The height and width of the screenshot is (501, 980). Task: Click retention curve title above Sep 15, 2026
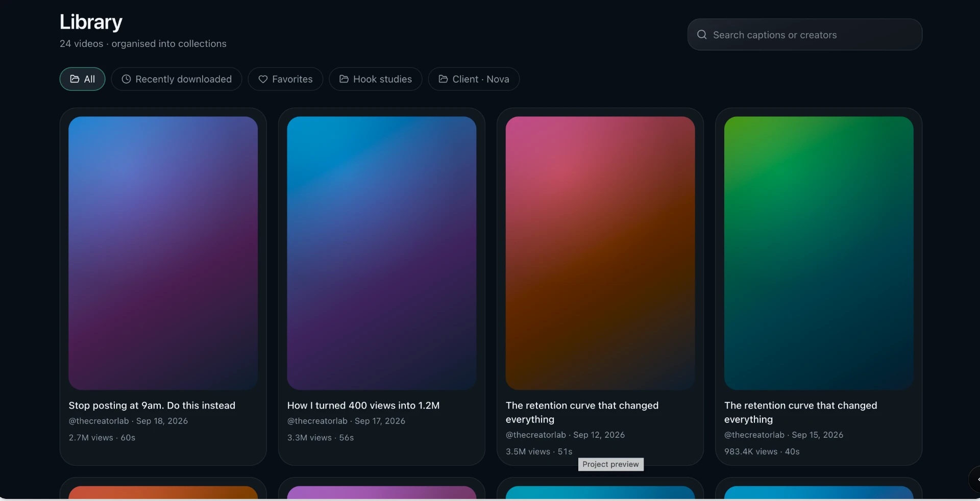(800, 412)
